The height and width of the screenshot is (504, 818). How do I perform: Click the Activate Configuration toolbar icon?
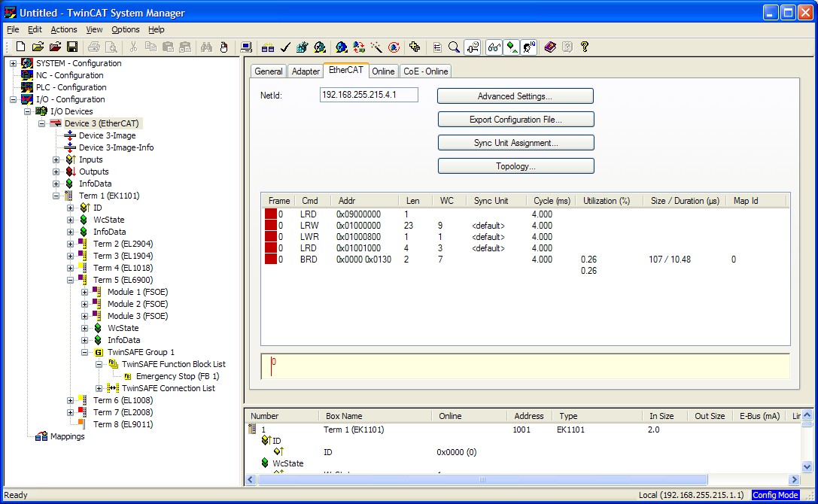click(x=303, y=47)
